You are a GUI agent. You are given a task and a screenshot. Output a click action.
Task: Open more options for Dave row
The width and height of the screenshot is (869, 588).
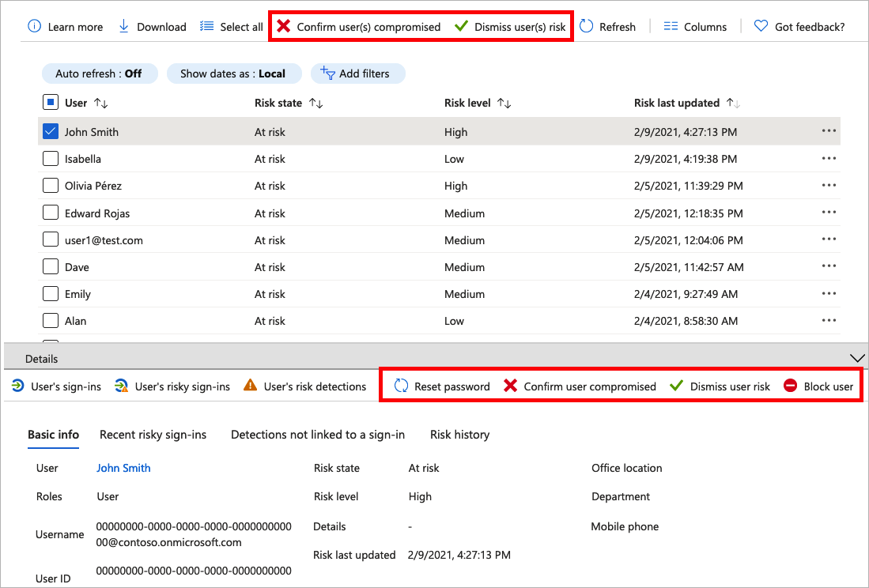(x=829, y=266)
